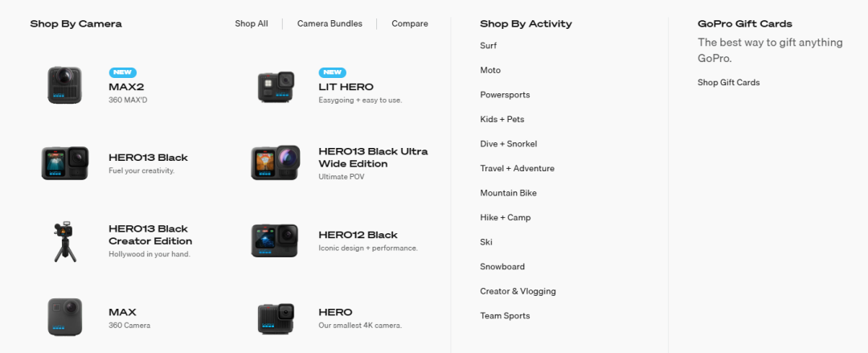Click the MAX2 camera product image
The width and height of the screenshot is (868, 353).
click(x=65, y=84)
